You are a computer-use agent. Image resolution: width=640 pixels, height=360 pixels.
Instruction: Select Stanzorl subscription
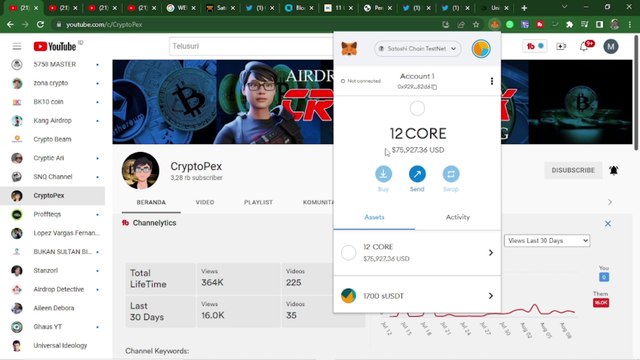52,271
